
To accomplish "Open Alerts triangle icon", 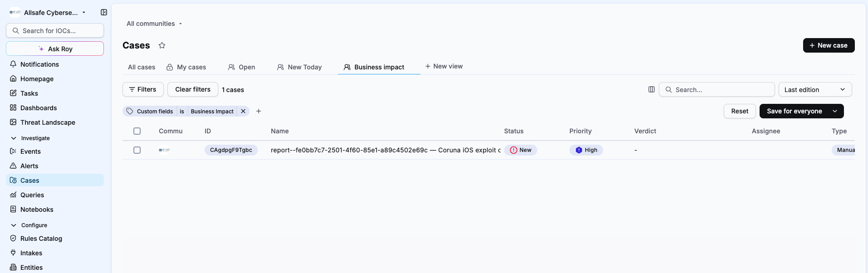I will [13, 166].
